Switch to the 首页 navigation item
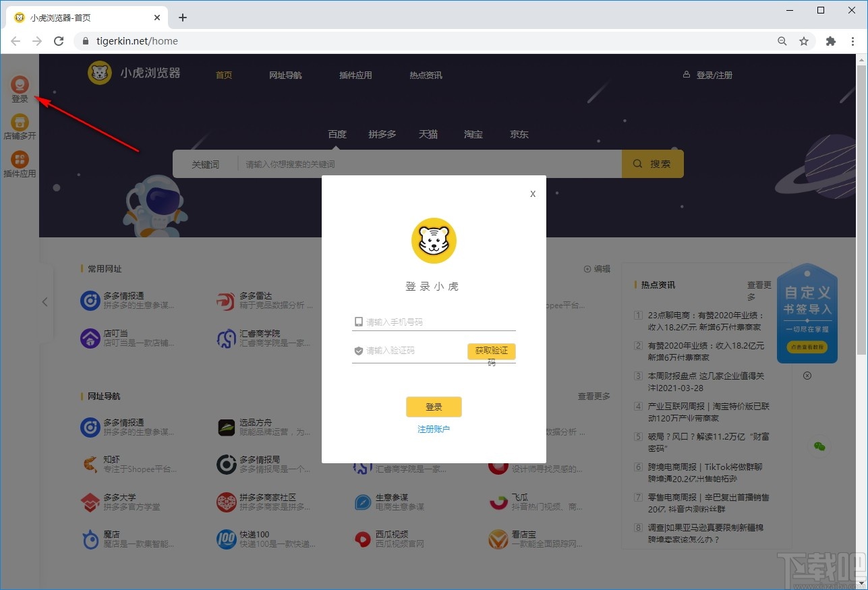The image size is (868, 590). pyautogui.click(x=224, y=75)
